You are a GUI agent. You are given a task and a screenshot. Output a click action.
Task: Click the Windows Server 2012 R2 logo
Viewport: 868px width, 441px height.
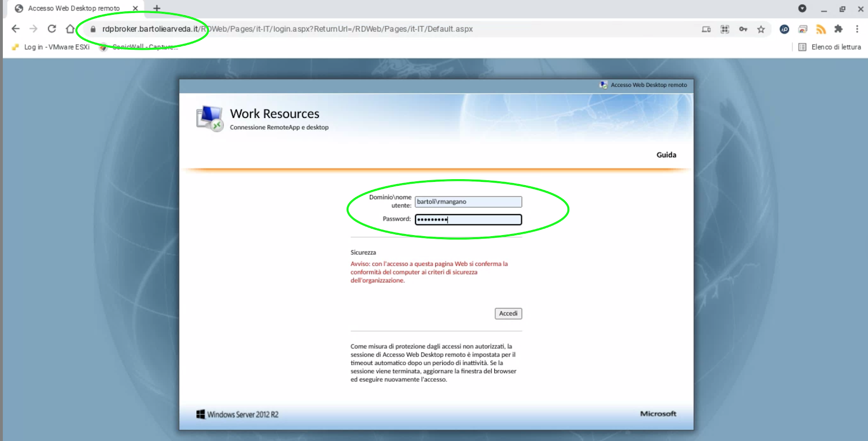(237, 414)
